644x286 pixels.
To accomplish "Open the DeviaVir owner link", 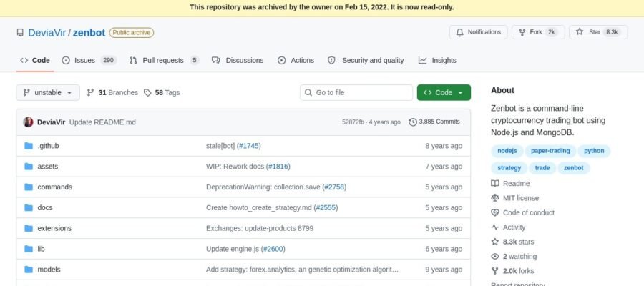I will tap(47, 33).
